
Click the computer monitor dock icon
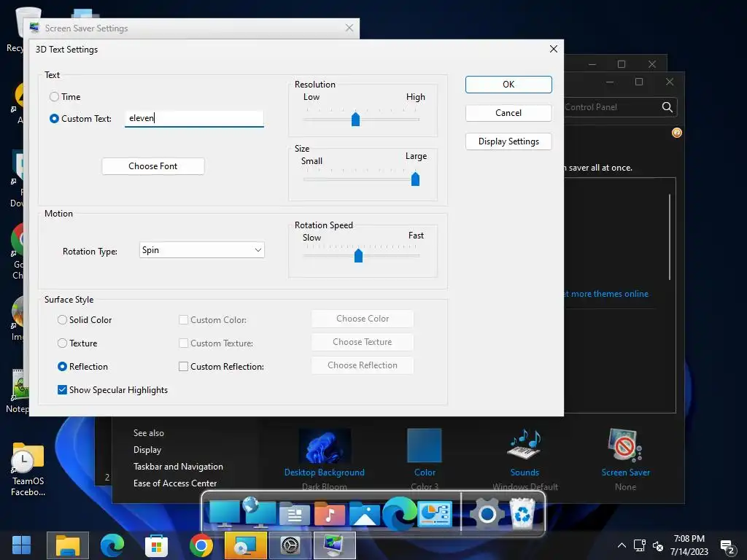click(x=225, y=514)
